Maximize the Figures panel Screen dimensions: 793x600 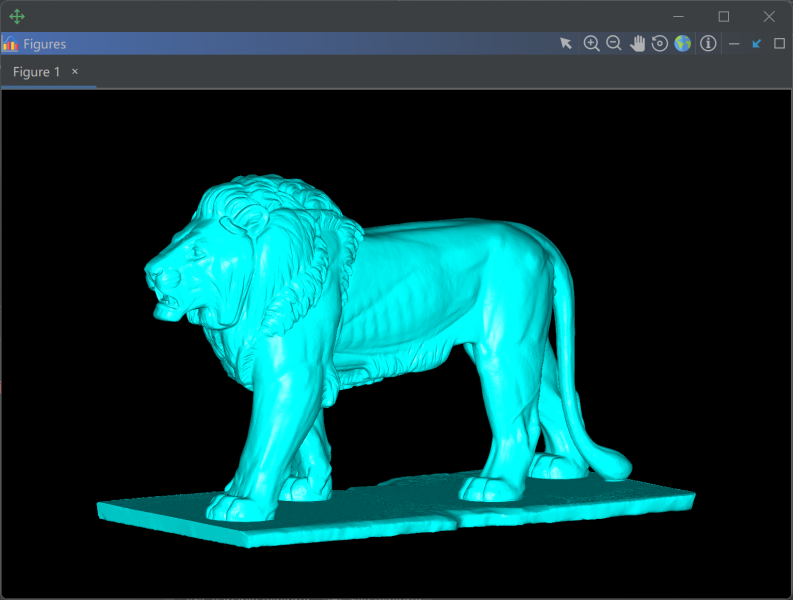coord(780,44)
